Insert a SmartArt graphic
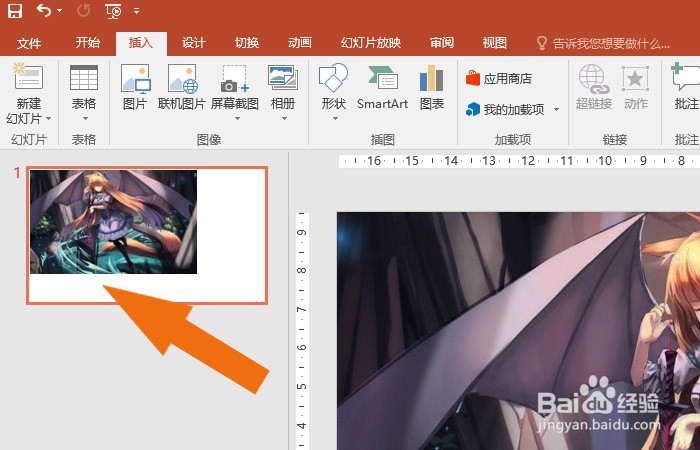The height and width of the screenshot is (450, 700). [383, 87]
